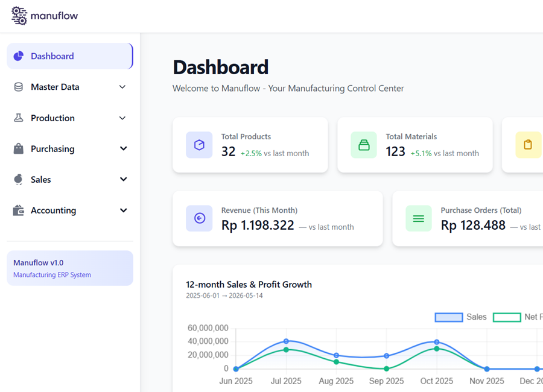Click the Oct 2025 sales data point

pyautogui.click(x=436, y=342)
